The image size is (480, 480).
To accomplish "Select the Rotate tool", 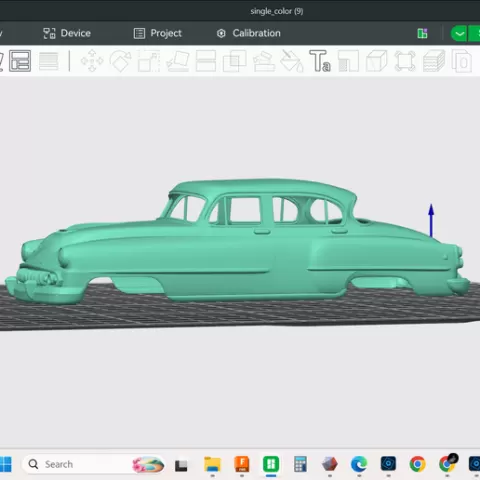I will pyautogui.click(x=120, y=61).
